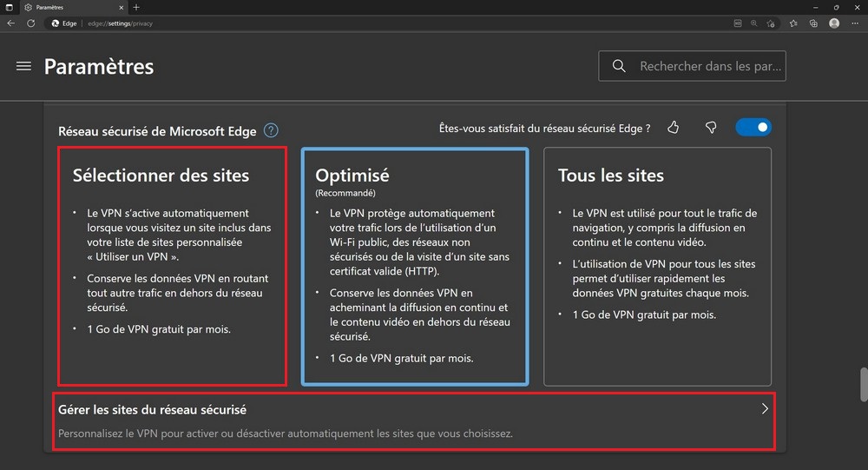
Task: Click the Edge site identity label in address bar
Action: coord(63,23)
